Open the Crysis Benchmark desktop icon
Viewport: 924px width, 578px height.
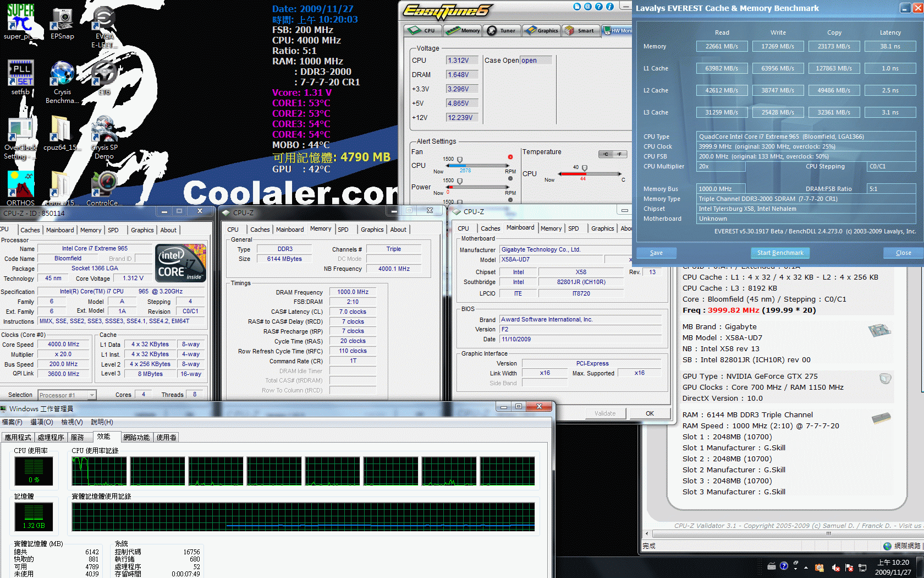(62, 81)
